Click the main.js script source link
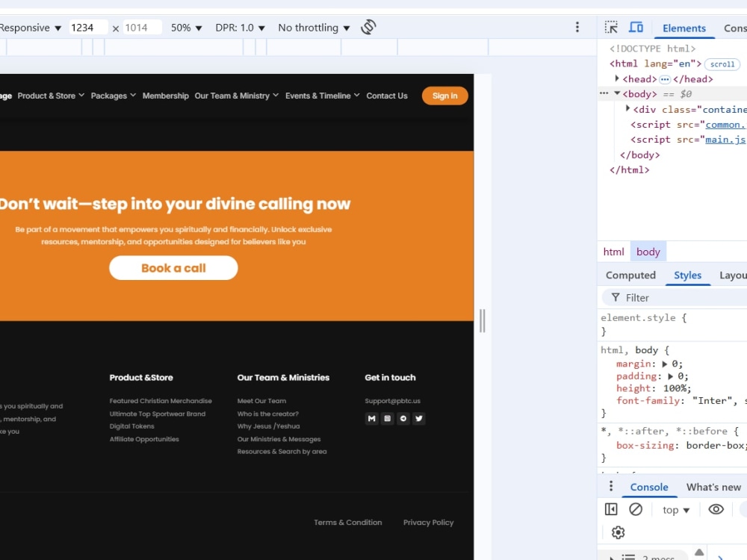Viewport: 747px width, 560px height. [x=725, y=140]
